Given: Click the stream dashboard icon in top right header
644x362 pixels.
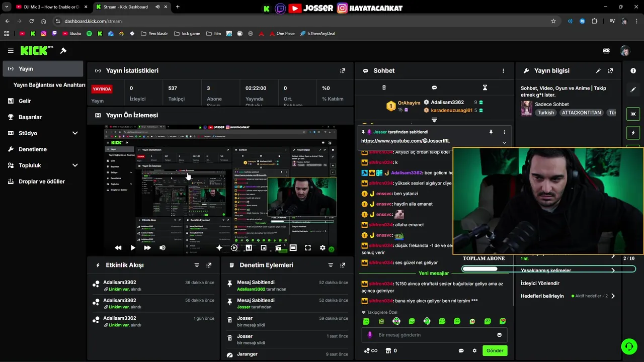Looking at the screenshot, I should pos(606,51).
